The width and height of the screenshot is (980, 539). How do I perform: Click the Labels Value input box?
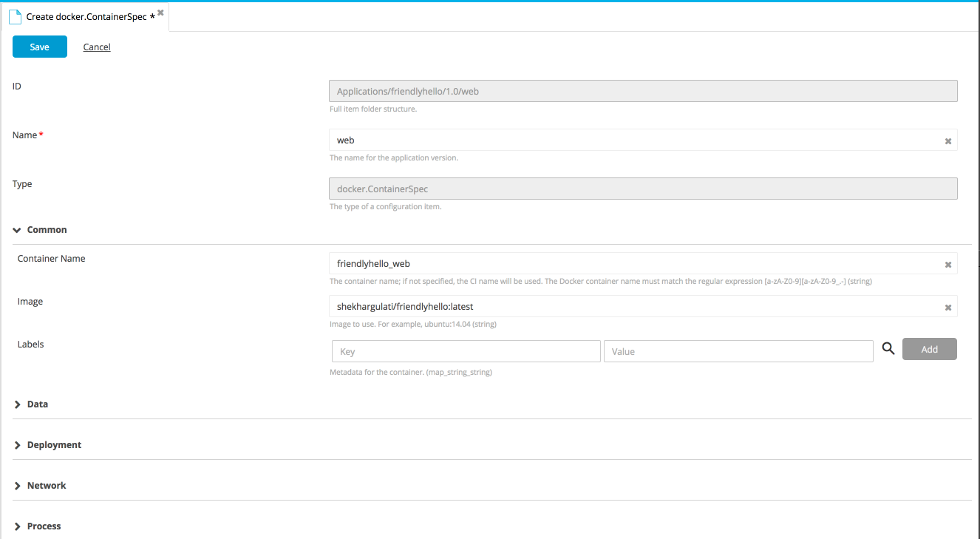click(x=738, y=351)
